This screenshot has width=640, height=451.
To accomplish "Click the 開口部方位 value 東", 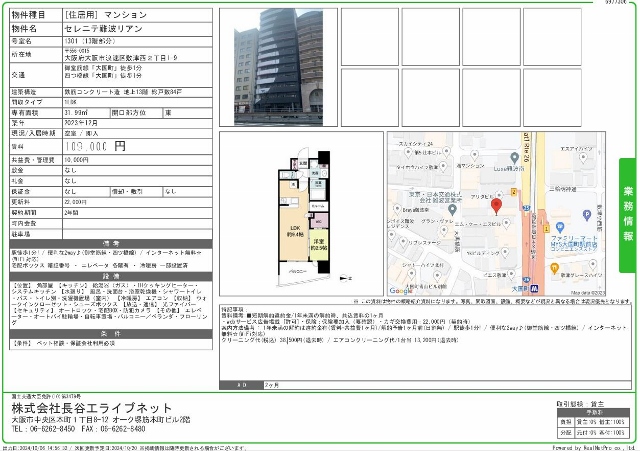I will point(168,113).
